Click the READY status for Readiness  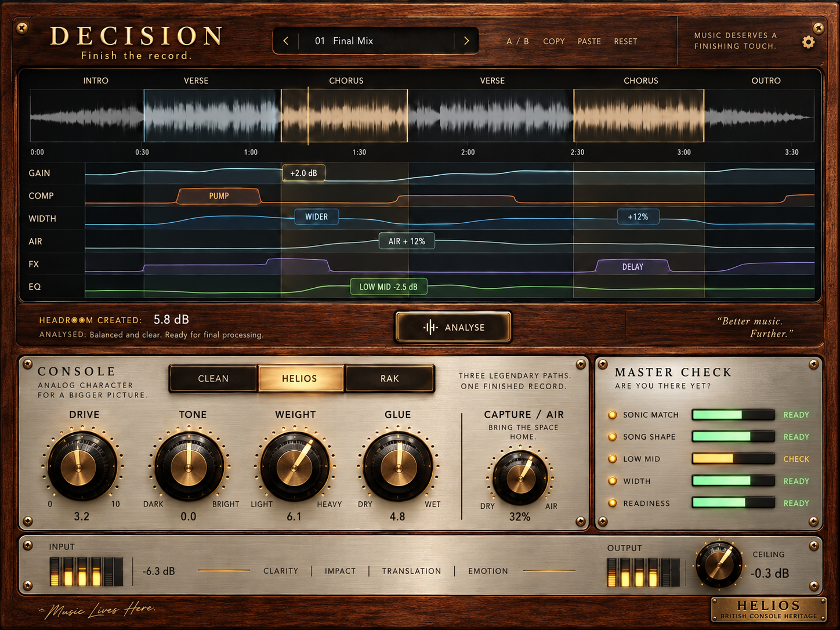pos(796,503)
